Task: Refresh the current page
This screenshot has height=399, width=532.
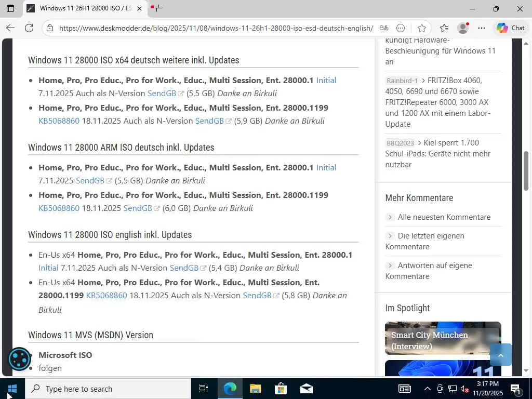Action: tap(29, 28)
